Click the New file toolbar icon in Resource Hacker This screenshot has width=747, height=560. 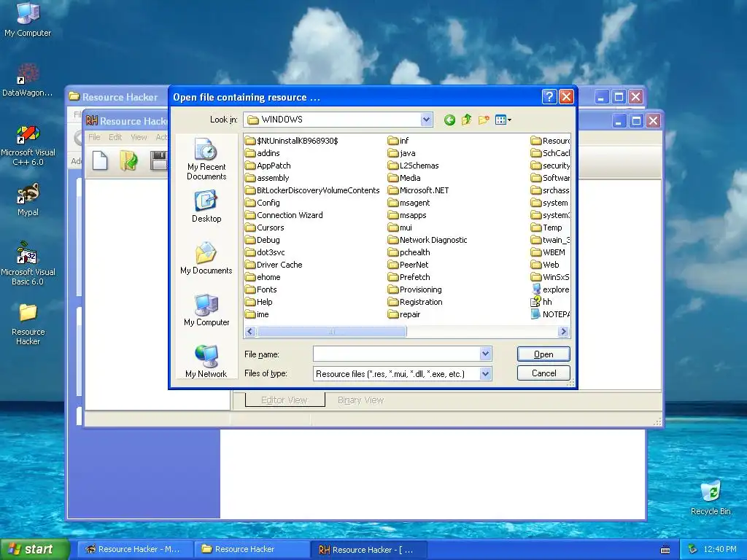100,160
